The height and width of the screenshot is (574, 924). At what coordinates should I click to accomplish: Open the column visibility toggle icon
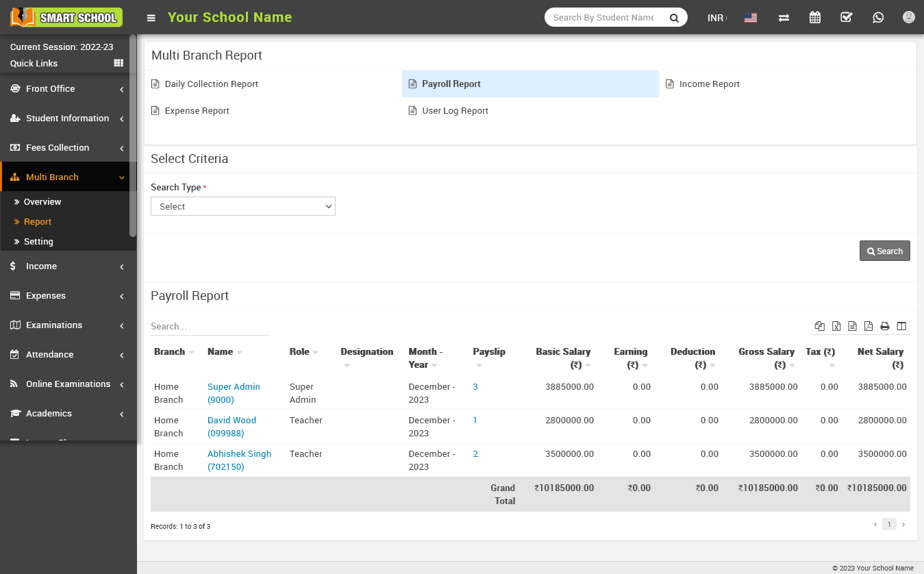(901, 326)
